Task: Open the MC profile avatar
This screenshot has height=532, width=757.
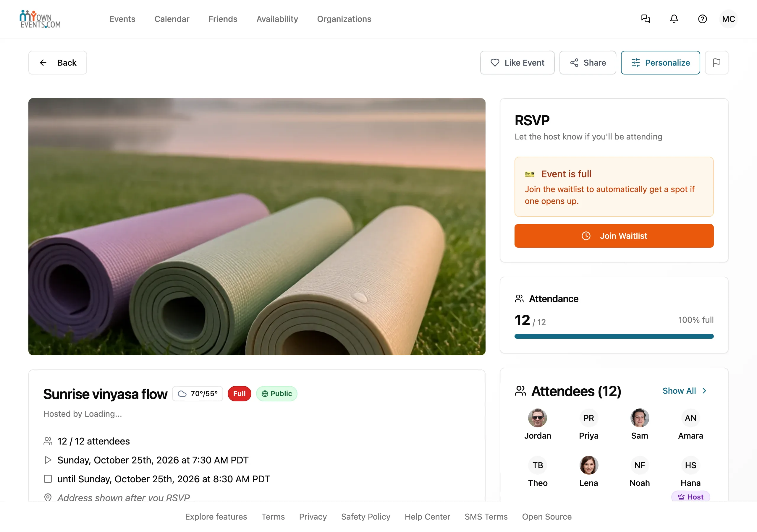Action: tap(728, 19)
